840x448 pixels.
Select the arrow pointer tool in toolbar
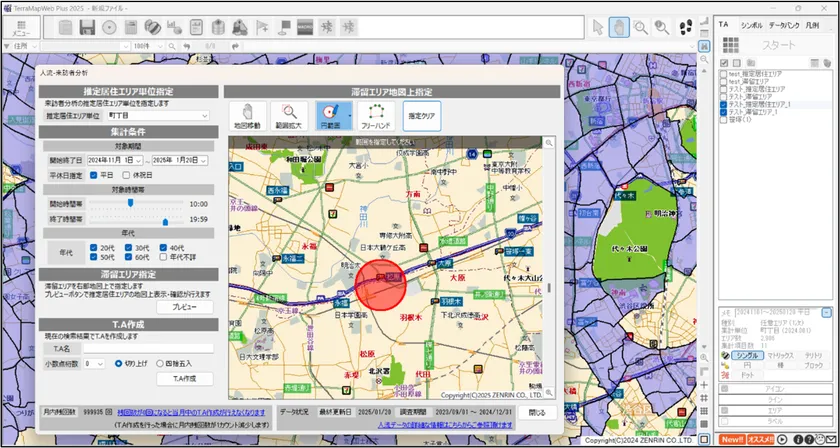[x=599, y=27]
